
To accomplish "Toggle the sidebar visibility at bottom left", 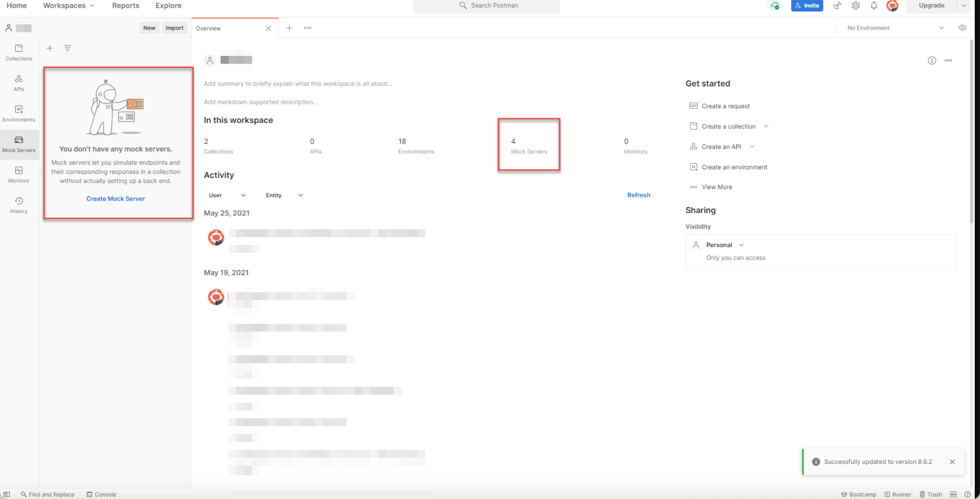I will tap(6, 494).
